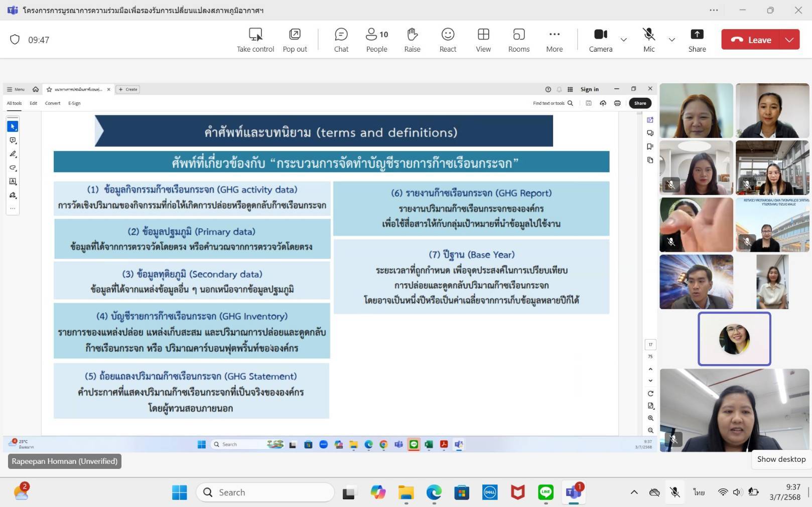Open the Chat panel in Teams
812x507 pixels.
click(x=341, y=40)
